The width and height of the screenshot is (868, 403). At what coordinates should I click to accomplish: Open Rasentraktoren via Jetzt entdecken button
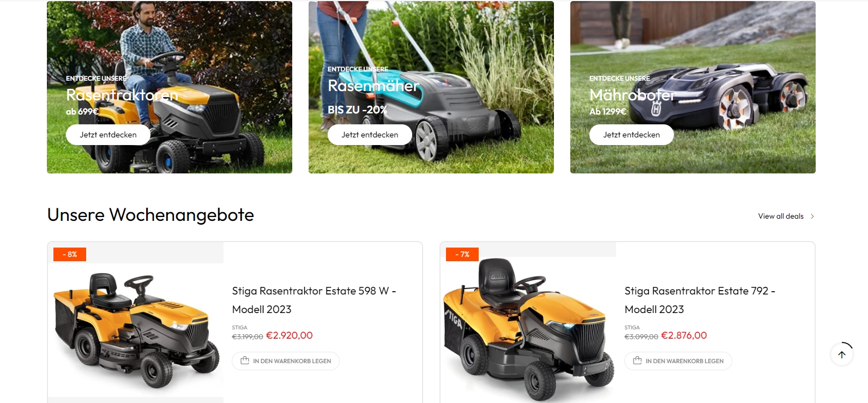(108, 135)
